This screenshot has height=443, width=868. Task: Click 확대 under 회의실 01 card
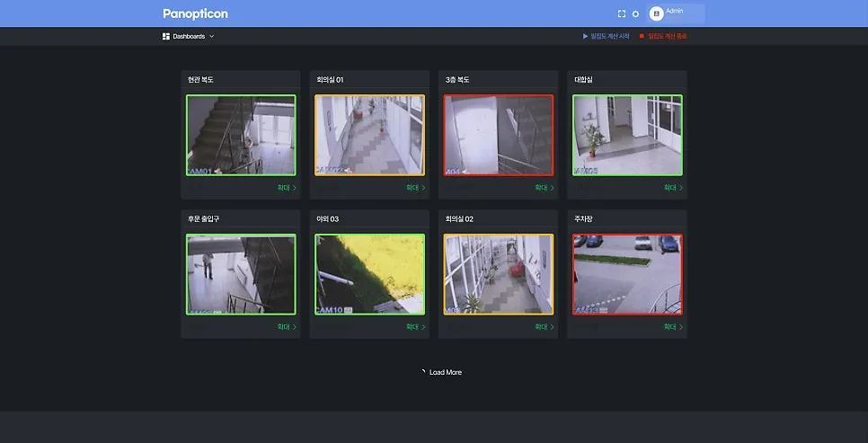416,189
